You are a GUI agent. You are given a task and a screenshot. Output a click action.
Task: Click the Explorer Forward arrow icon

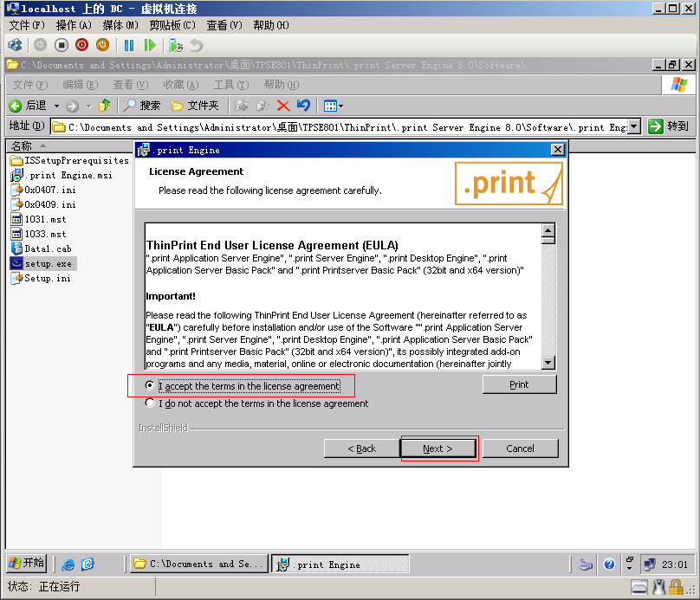tap(72, 106)
